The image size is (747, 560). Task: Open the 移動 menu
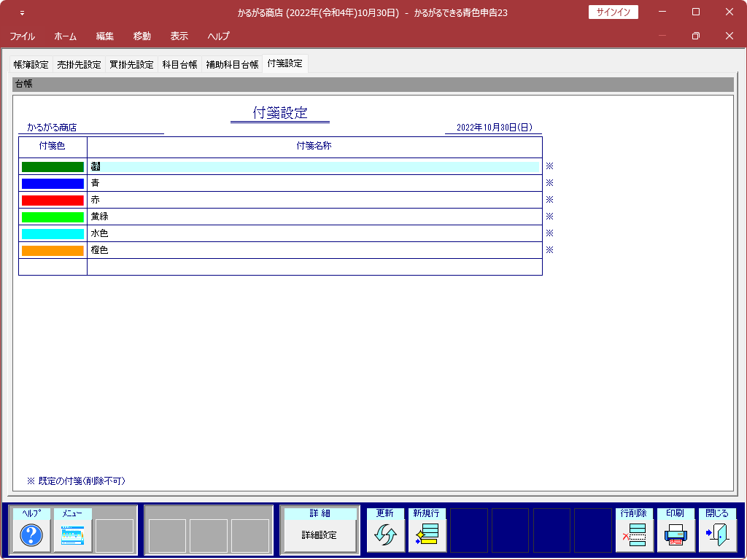[142, 36]
